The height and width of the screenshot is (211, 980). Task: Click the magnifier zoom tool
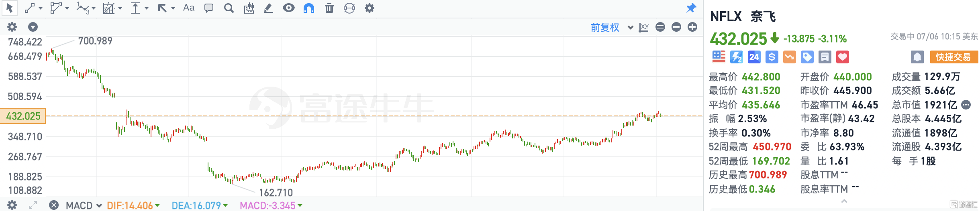tap(229, 8)
